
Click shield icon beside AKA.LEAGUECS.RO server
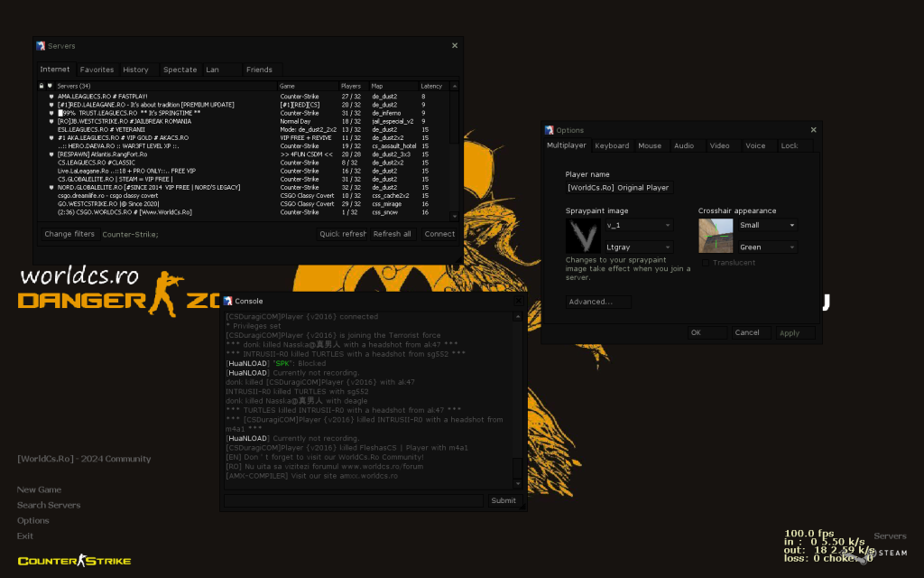51,137
